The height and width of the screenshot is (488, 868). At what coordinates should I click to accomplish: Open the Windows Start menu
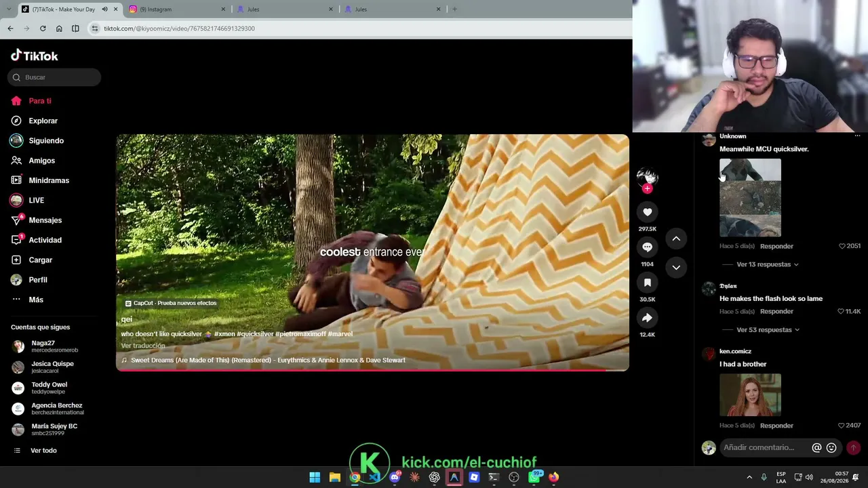315,477
